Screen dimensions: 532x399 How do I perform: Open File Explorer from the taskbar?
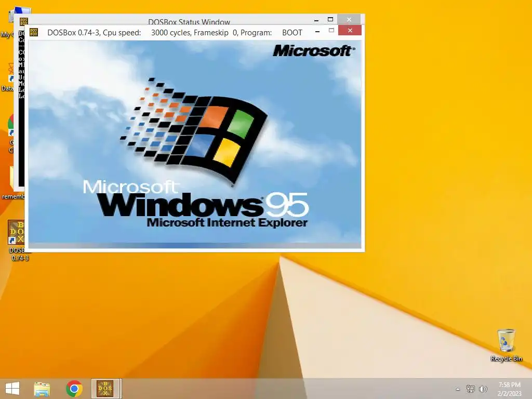42,389
